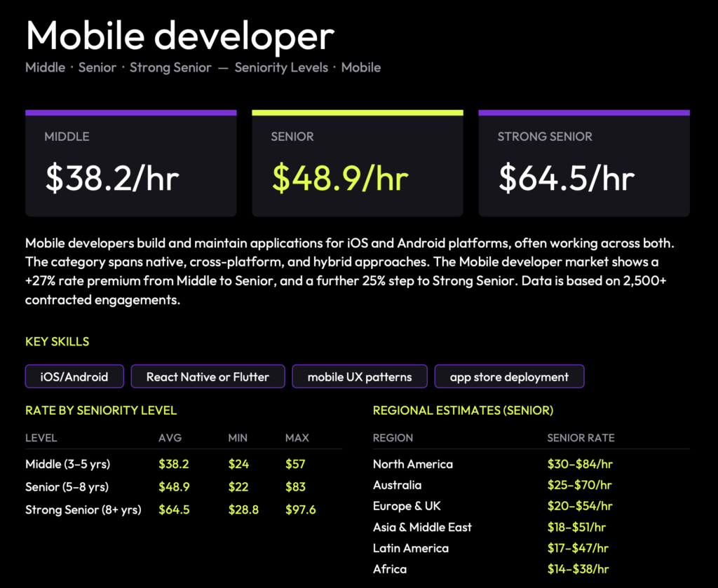Click the KEY SKILLS section heading
The width and height of the screenshot is (718, 588).
click(x=57, y=342)
